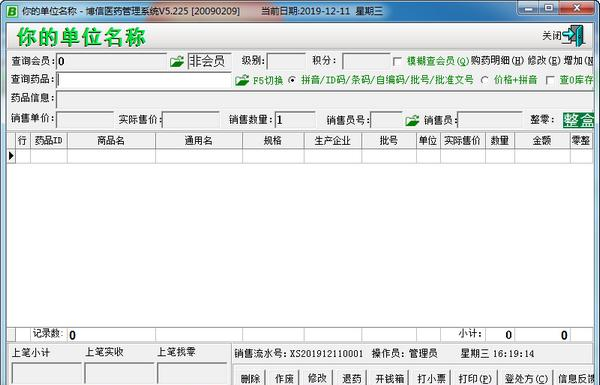Click the 通用名 column header
Viewport: 600px width, 385px height.
click(199, 141)
